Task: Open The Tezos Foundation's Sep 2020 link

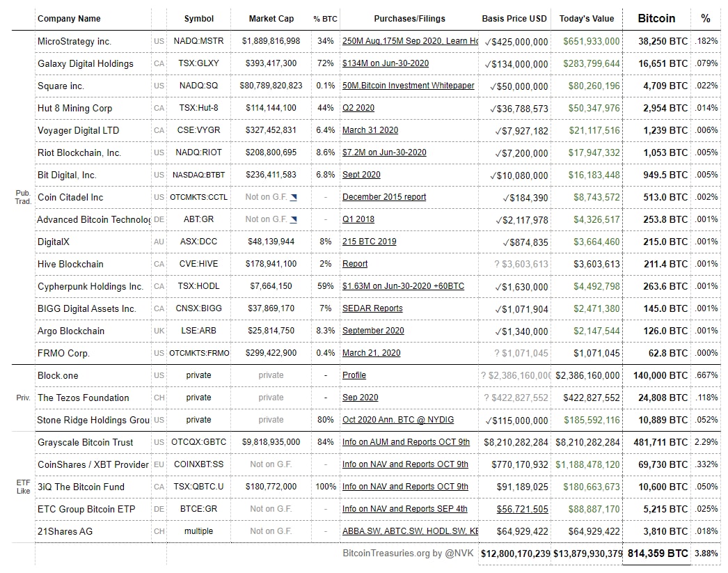Action: (x=360, y=398)
